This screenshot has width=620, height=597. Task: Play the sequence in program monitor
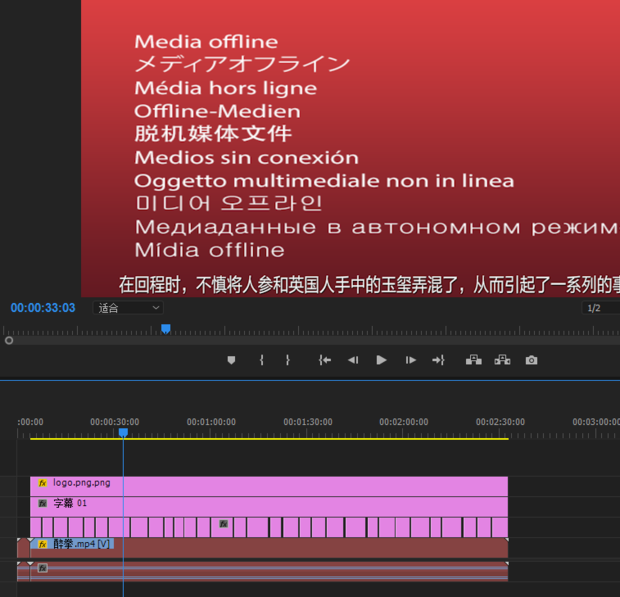point(381,360)
